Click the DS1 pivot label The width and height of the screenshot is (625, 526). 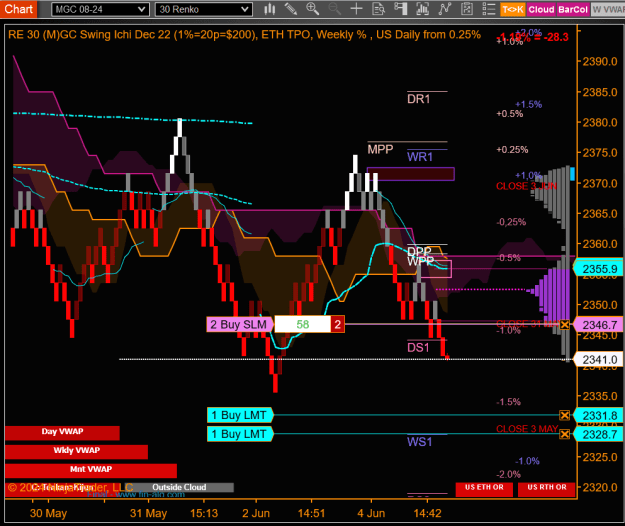[418, 347]
